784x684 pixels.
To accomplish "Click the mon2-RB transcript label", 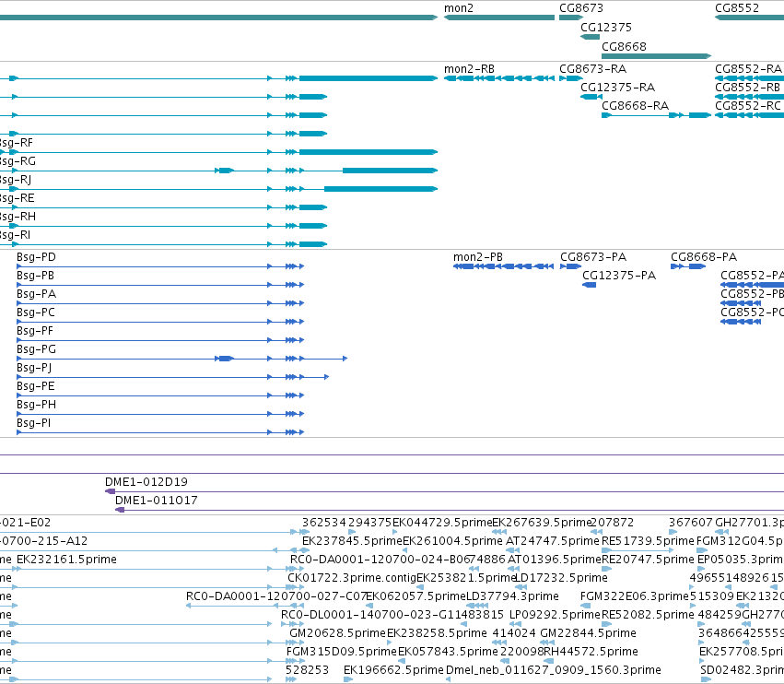I will [x=469, y=68].
